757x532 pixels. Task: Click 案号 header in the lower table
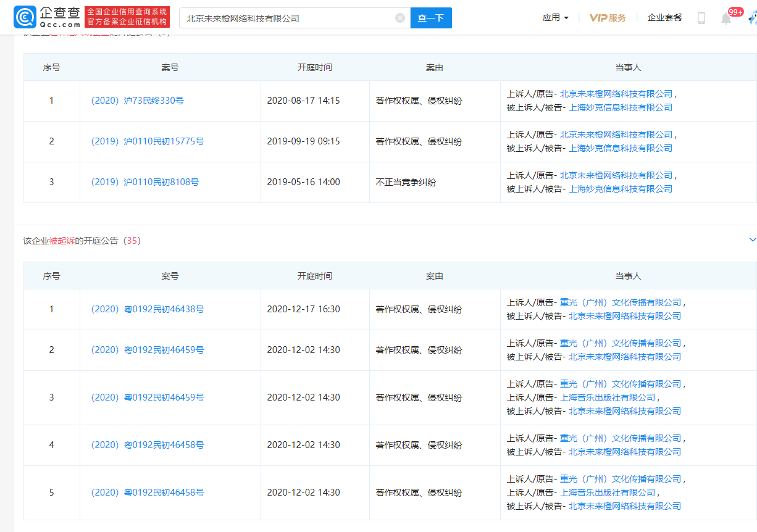tap(170, 276)
